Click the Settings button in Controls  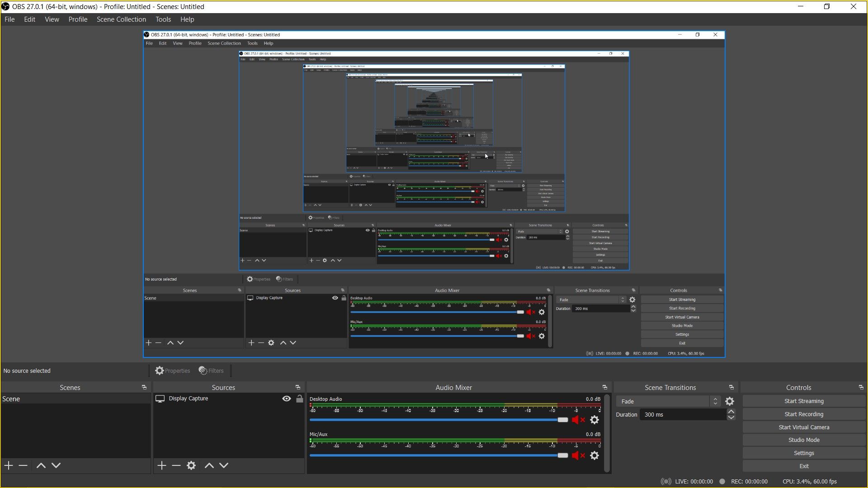click(x=804, y=453)
